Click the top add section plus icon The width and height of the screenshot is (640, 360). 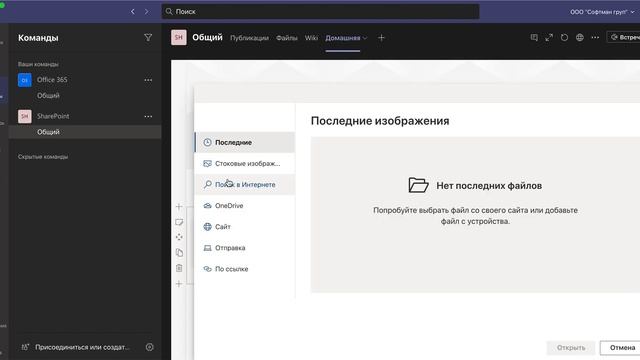pyautogui.click(x=179, y=207)
